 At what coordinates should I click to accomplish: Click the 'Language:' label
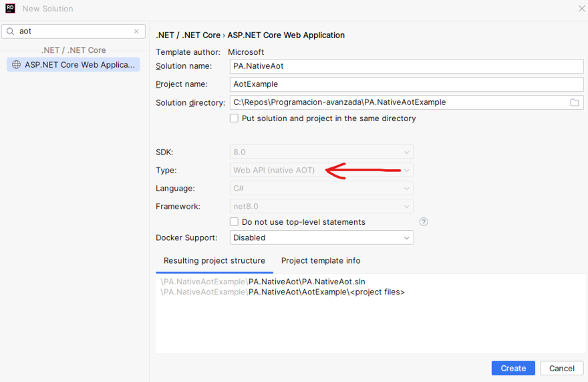(175, 188)
